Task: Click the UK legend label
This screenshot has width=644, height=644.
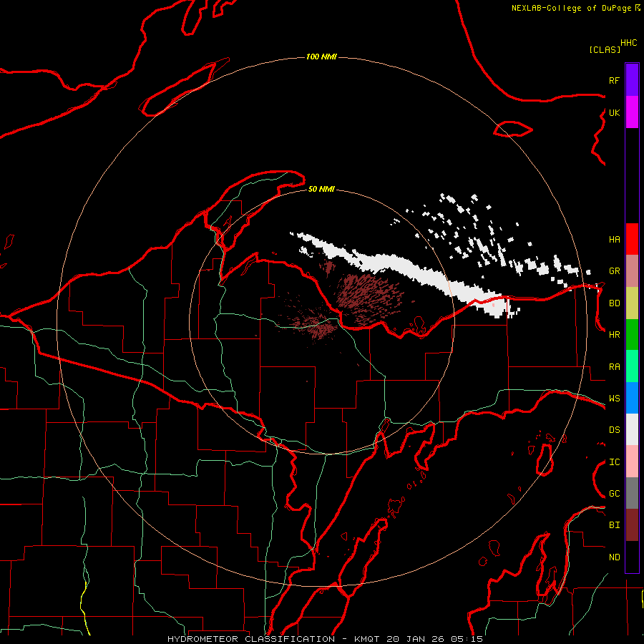Action: pos(614,112)
